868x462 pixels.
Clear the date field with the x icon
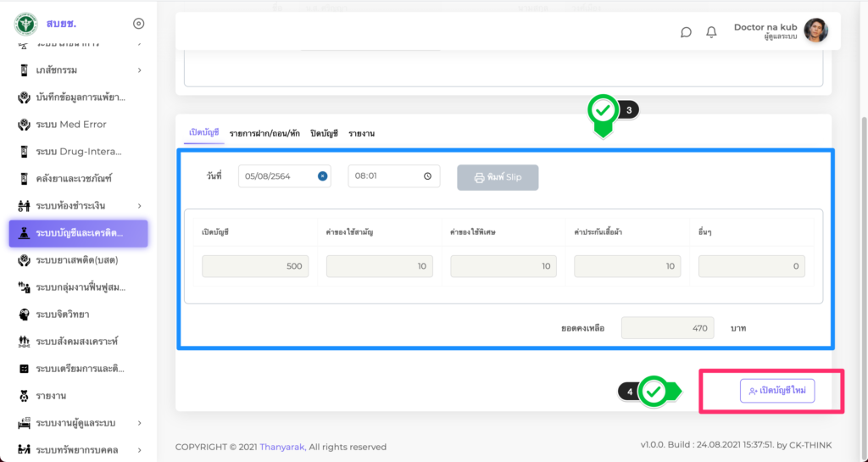click(x=322, y=176)
